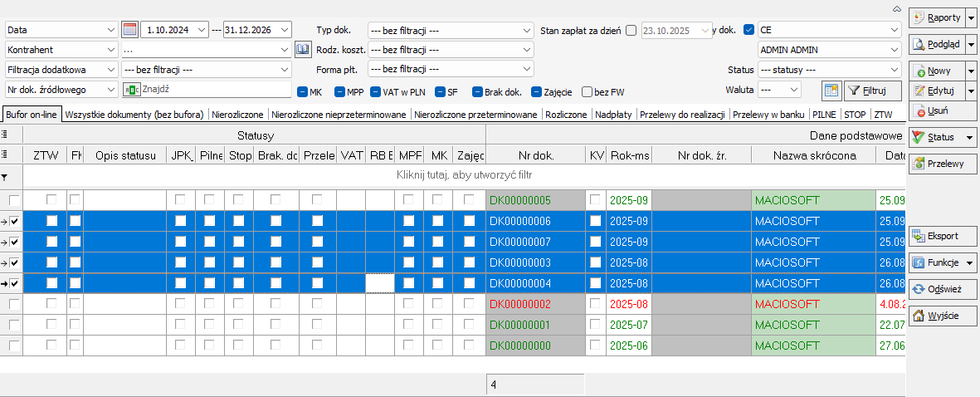Select the DK00000002 document number cell

coord(535,305)
